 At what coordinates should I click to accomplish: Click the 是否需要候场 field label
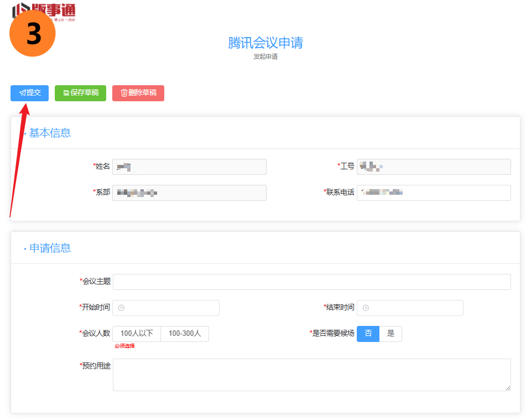pyautogui.click(x=332, y=333)
